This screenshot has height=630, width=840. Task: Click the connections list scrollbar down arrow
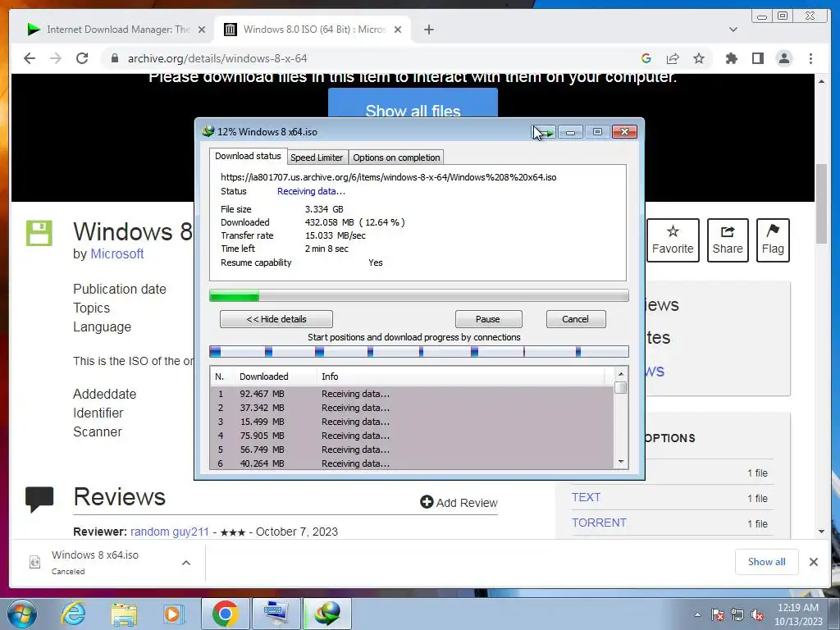pyautogui.click(x=621, y=462)
